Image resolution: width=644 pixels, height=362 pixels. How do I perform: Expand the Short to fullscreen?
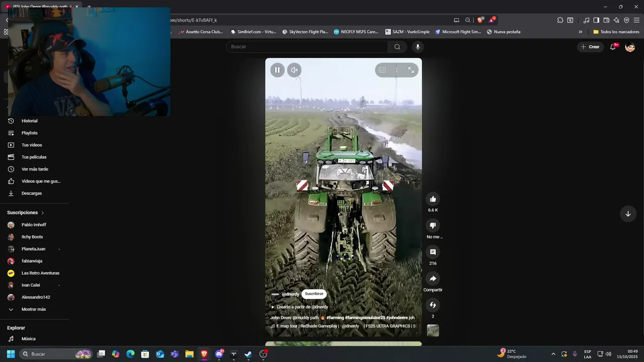(x=411, y=70)
